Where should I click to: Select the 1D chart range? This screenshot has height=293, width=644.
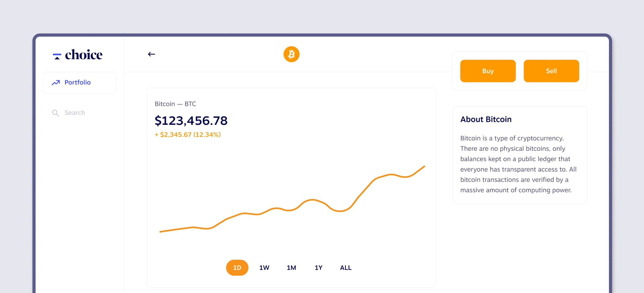coord(237,268)
